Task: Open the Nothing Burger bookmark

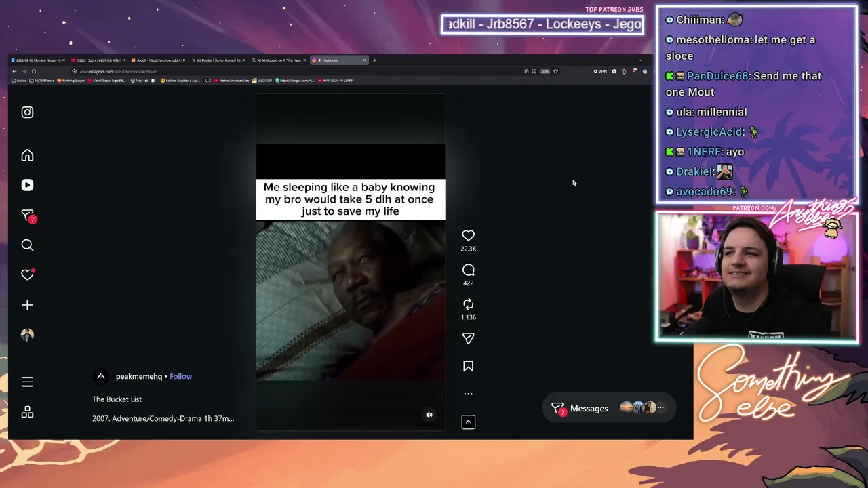Action: coord(71,81)
